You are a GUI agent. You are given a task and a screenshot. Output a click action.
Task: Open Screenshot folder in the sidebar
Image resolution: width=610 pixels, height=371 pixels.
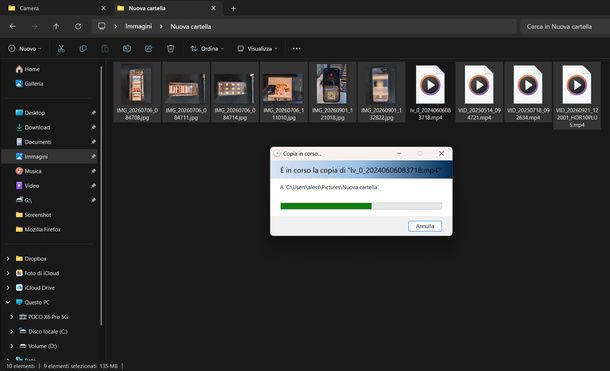[33, 215]
